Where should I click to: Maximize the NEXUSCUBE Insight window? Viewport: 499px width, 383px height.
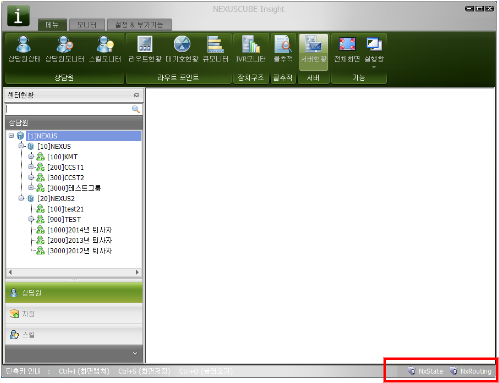[x=479, y=9]
